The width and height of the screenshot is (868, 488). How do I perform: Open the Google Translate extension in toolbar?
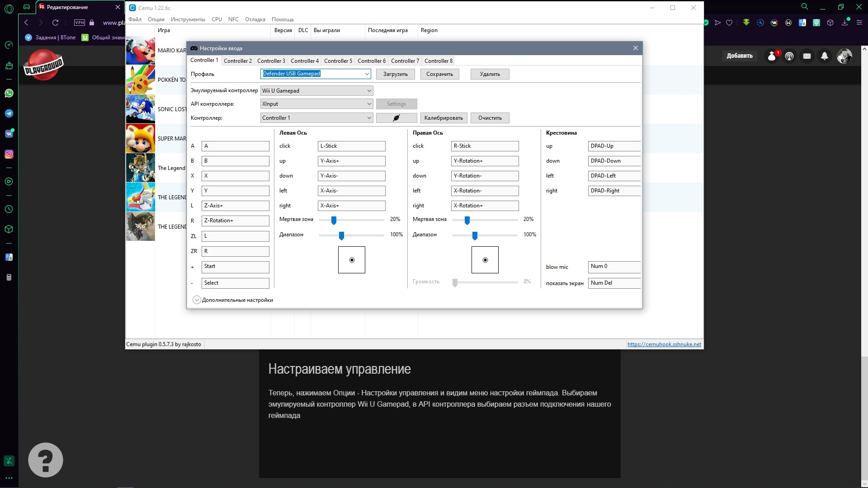pos(802,23)
